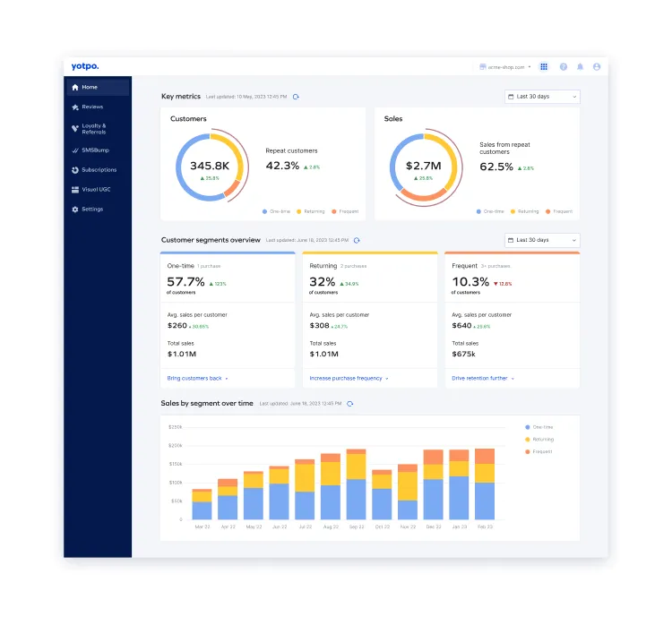This screenshot has width=672, height=625.
Task: Refresh the Customer segments overview section
Action: coord(357,240)
